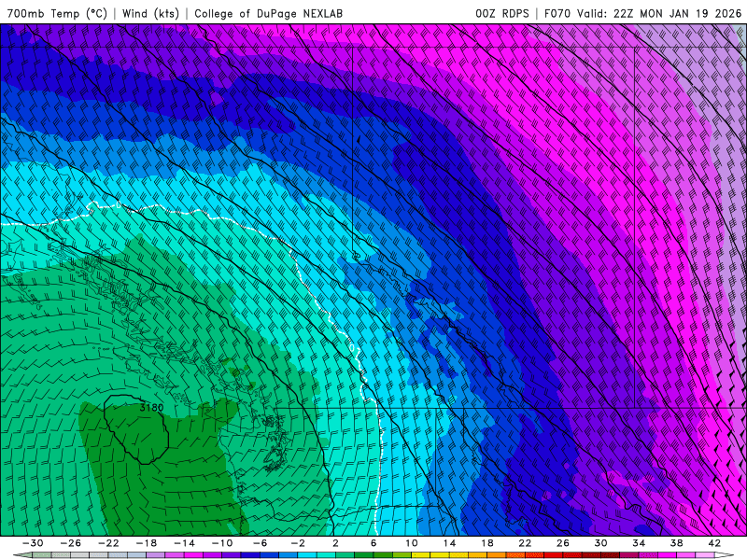Click the -2 value on the color scale
747x560 pixels.
pos(298,543)
